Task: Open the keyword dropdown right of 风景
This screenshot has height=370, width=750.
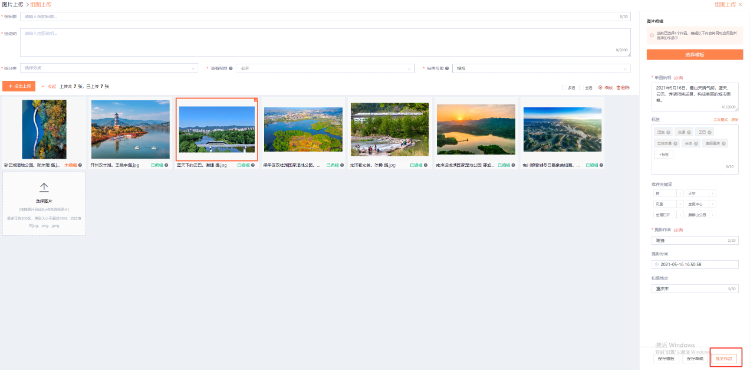Action: point(701,204)
